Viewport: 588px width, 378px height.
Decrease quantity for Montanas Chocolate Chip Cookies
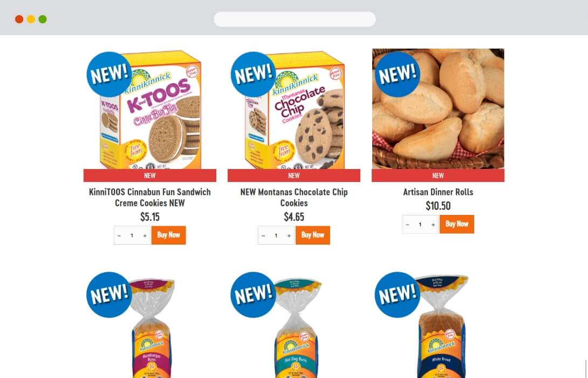point(263,236)
